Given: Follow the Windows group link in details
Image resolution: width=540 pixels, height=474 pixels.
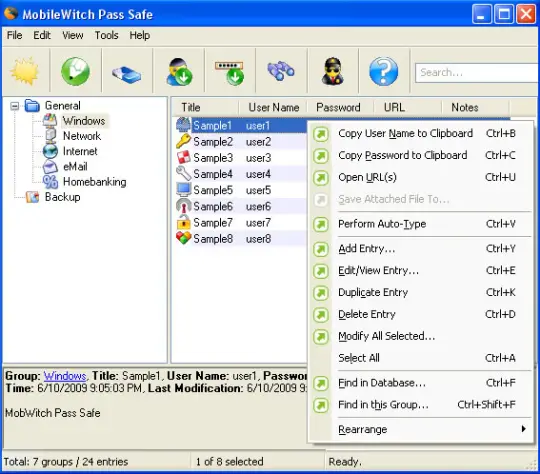Looking at the screenshot, I should click(x=65, y=375).
